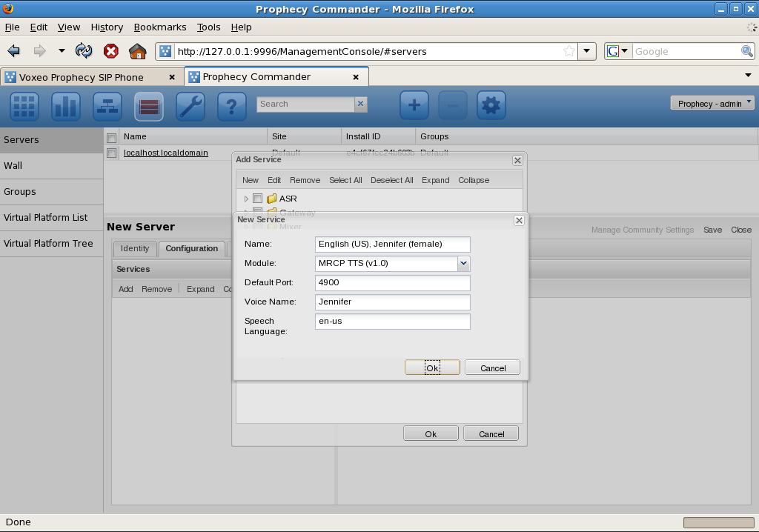Open the gear settings icon

coord(491,105)
